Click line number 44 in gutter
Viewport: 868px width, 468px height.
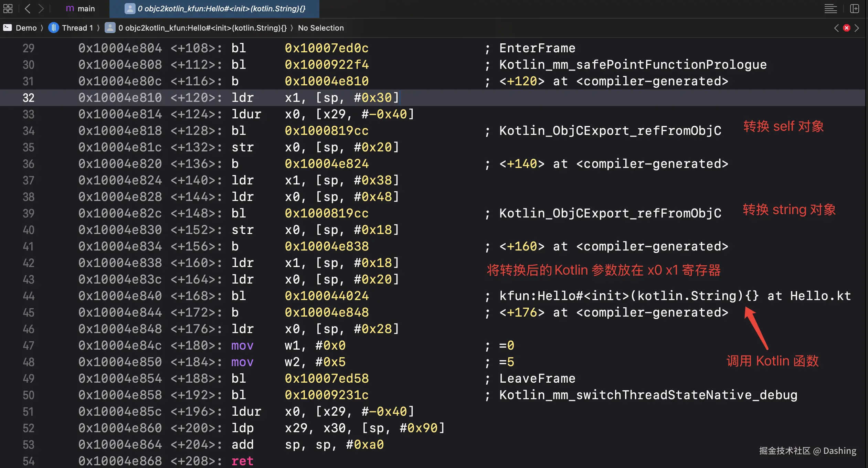29,296
